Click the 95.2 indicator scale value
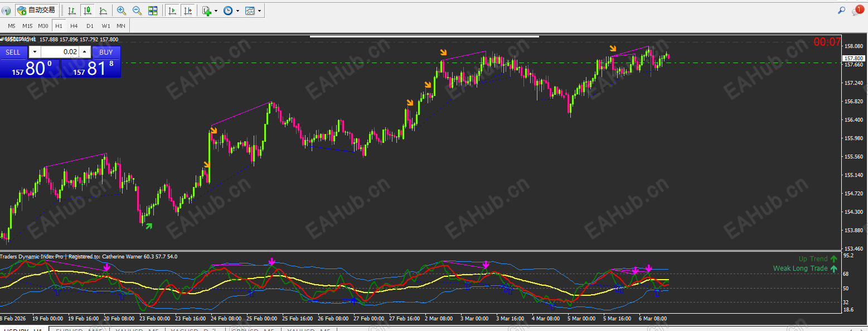 point(850,256)
